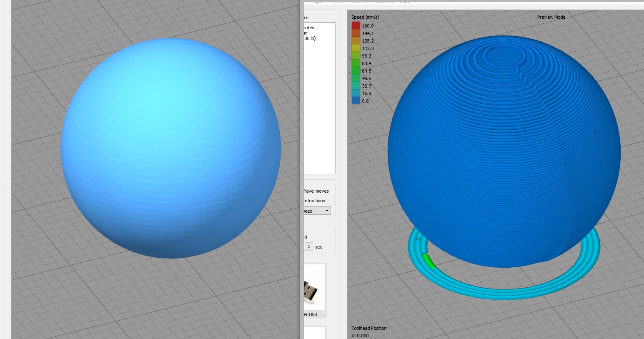644x339 pixels.
Task: Click the orange 144.1 speed swatch
Action: click(356, 33)
